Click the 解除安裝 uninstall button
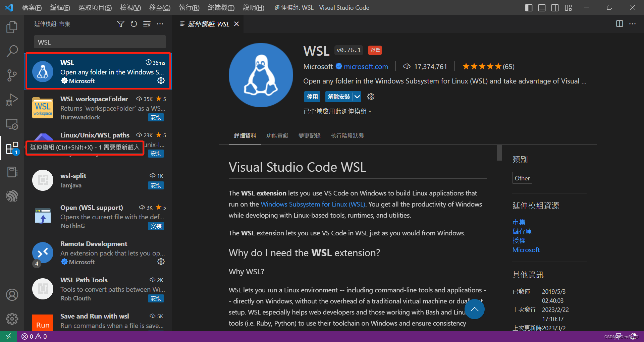Viewport: 644px width, 342px height. (x=339, y=97)
